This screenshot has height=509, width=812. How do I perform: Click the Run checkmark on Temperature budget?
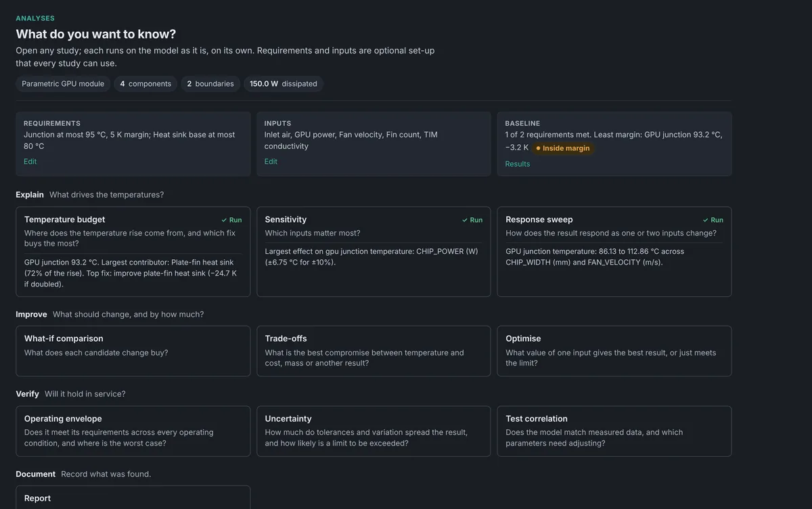pyautogui.click(x=231, y=220)
